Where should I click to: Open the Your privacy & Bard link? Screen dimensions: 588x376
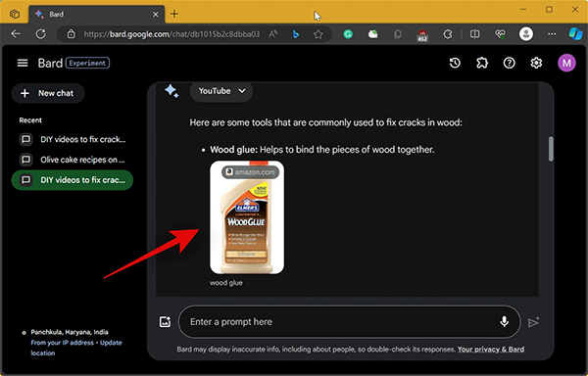491,350
